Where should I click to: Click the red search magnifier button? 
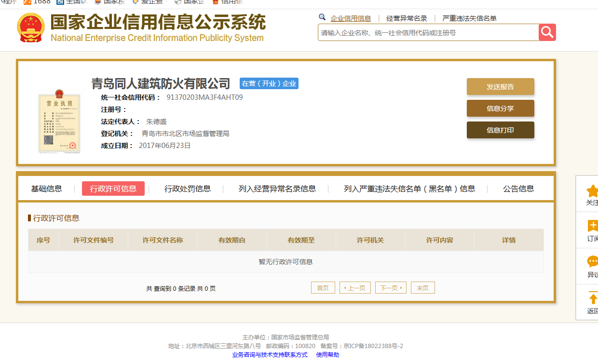pos(547,32)
